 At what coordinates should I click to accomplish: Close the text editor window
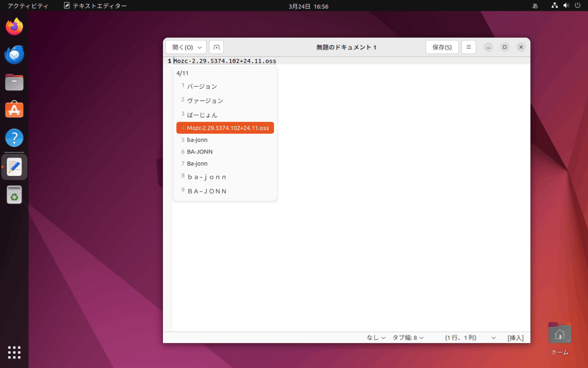coord(521,47)
